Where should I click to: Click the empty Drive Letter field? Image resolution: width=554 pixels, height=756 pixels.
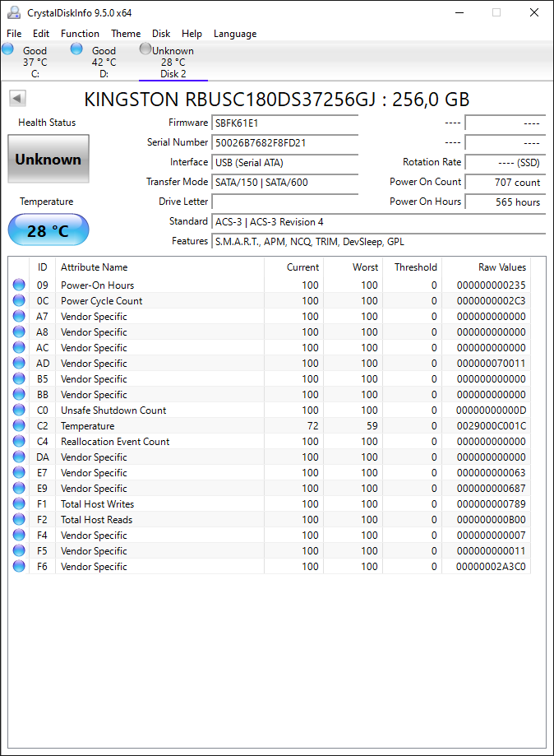(284, 202)
